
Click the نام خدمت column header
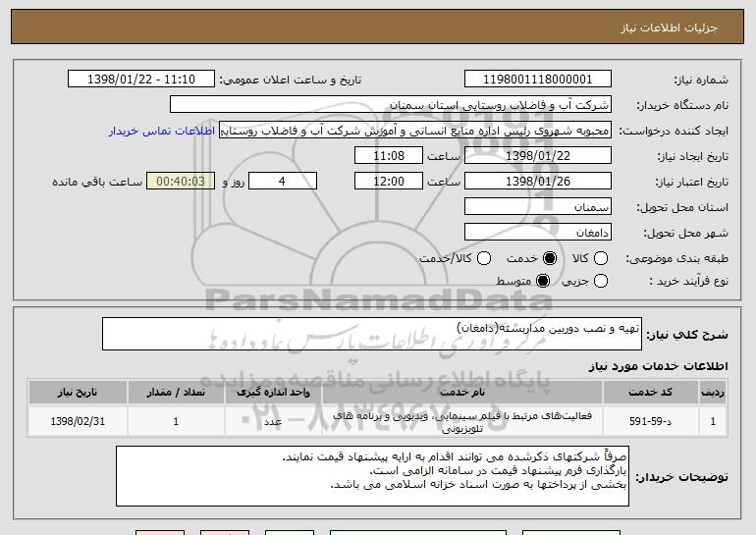point(461,393)
